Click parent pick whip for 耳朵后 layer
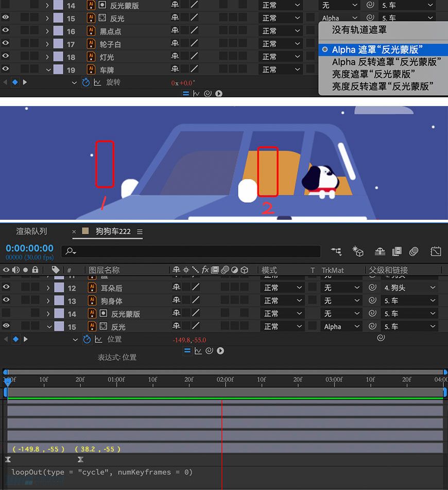The width and height of the screenshot is (448, 490). point(372,288)
